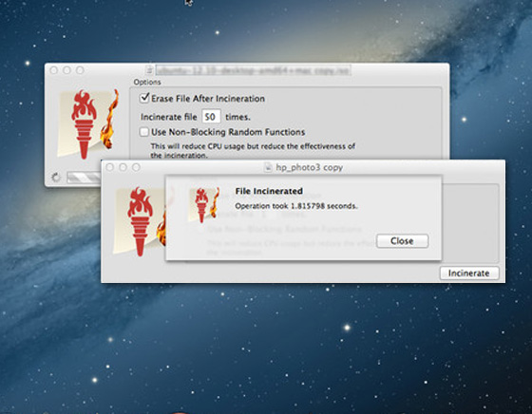Screen dimensions: 532x414
Task: Edit the incinerate times field showing 50
Action: [x=211, y=117]
